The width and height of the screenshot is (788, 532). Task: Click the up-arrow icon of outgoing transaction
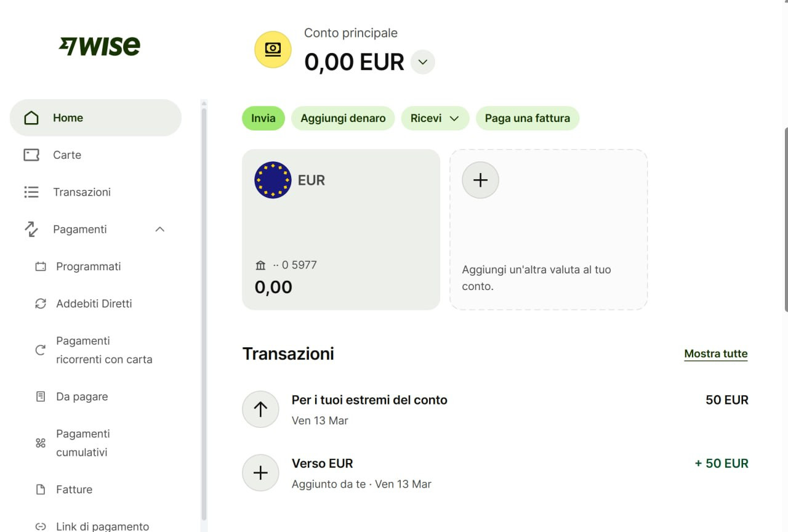tap(260, 409)
